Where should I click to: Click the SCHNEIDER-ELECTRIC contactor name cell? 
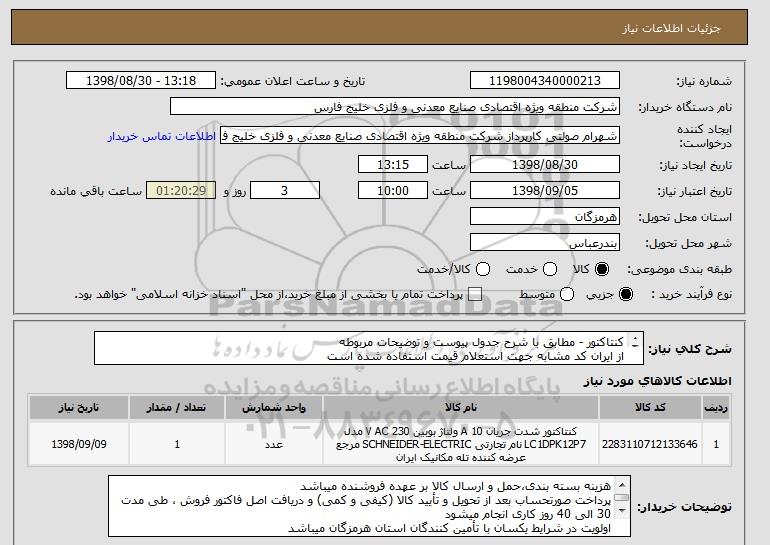pos(461,444)
